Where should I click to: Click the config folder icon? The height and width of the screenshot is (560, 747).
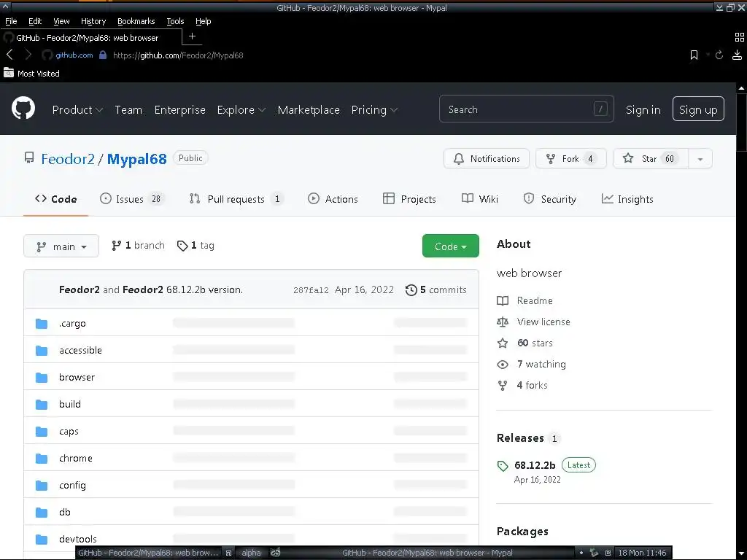click(42, 485)
